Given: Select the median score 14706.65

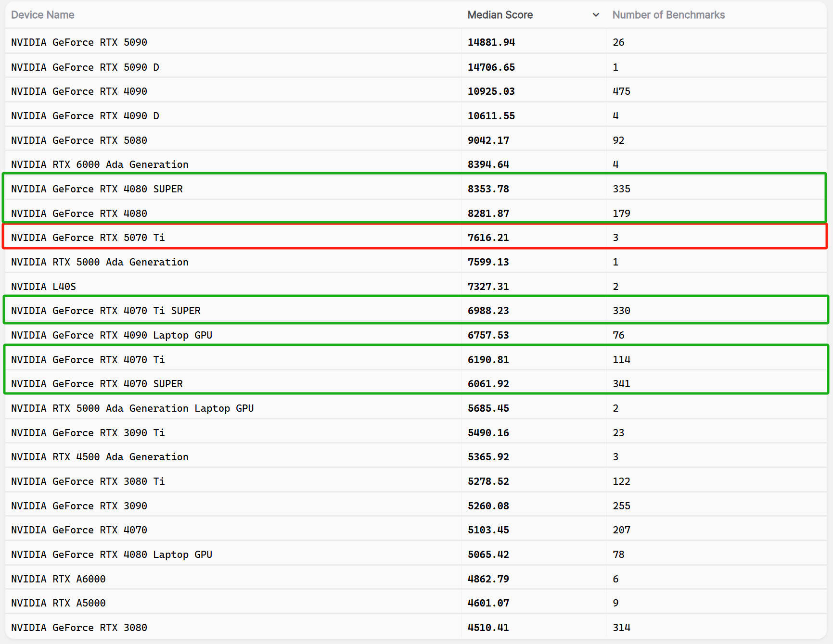Looking at the screenshot, I should [491, 67].
